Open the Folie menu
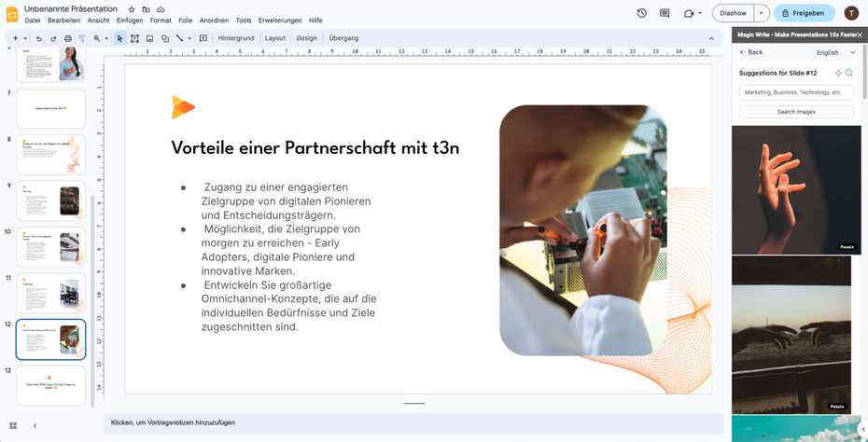Viewport: 868px width, 442px height. (x=186, y=21)
